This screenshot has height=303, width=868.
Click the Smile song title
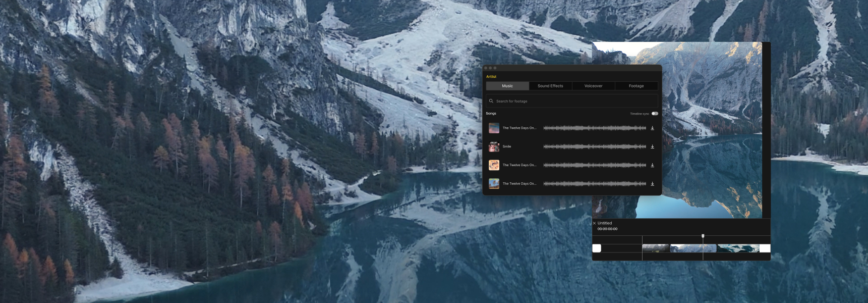click(x=507, y=146)
